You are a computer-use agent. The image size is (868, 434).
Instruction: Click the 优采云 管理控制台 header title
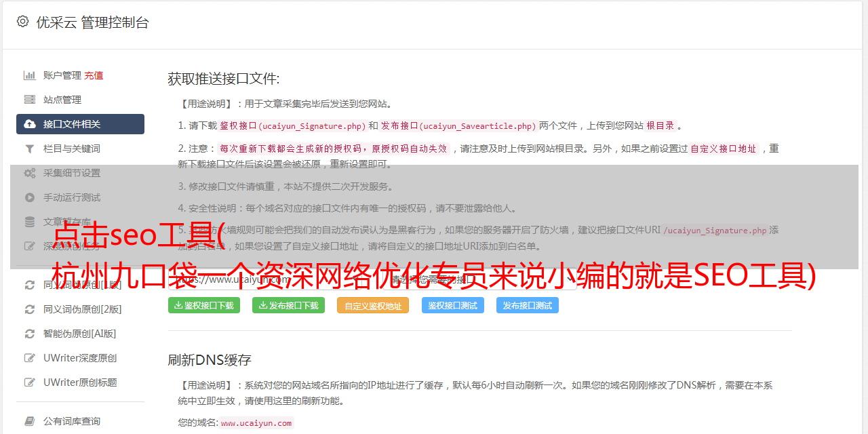tap(92, 22)
